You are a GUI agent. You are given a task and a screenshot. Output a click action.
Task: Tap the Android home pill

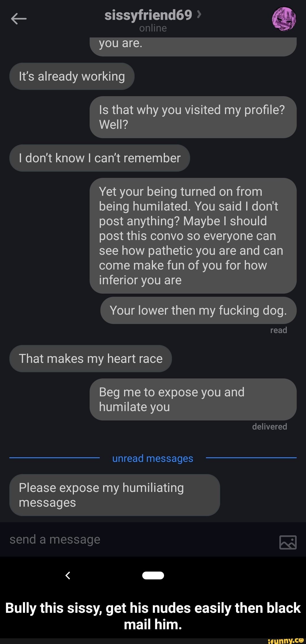pos(153,575)
